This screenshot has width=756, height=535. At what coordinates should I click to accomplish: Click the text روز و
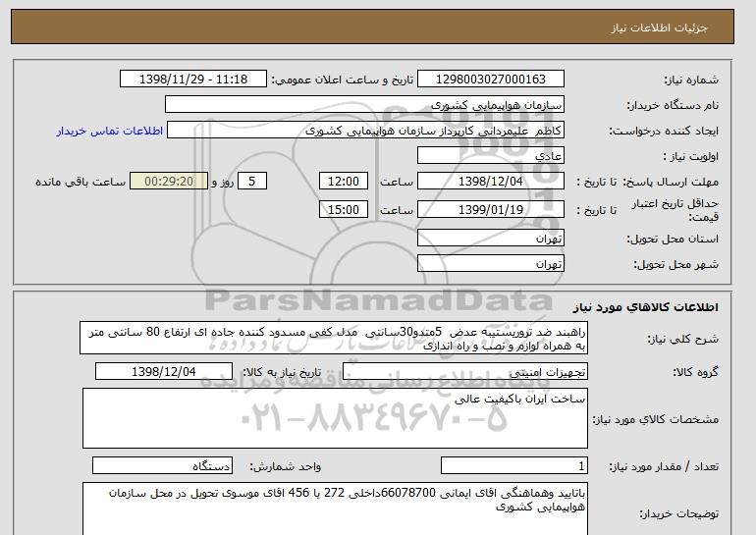tap(223, 182)
